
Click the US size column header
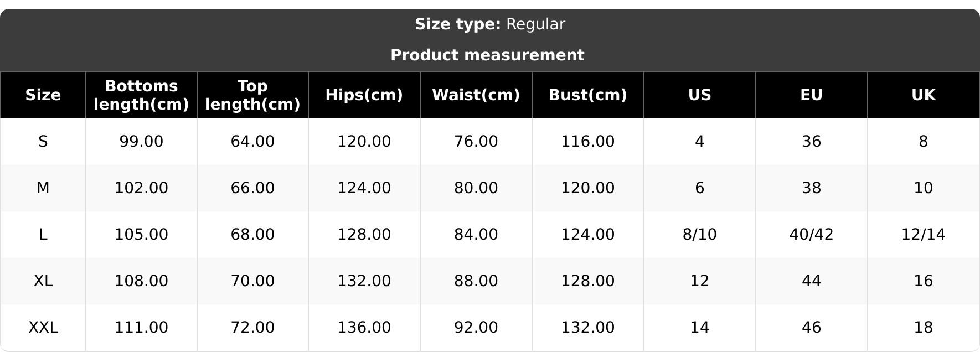click(x=699, y=95)
